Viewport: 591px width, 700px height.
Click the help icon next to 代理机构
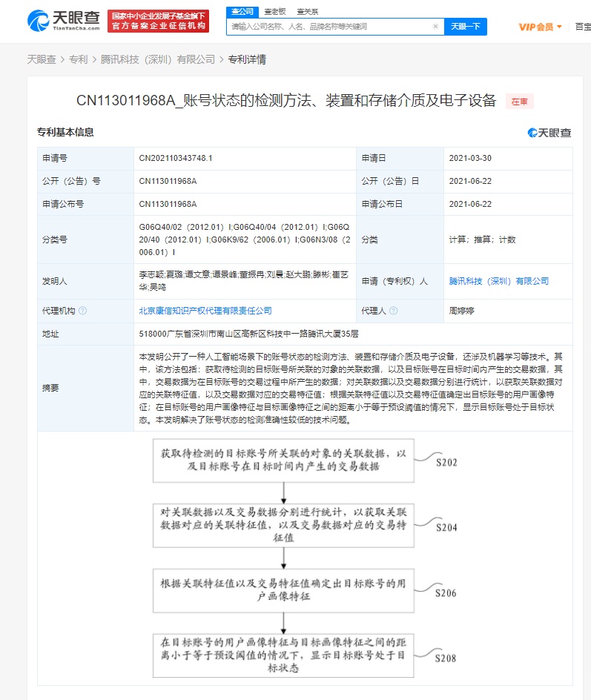tap(82, 311)
